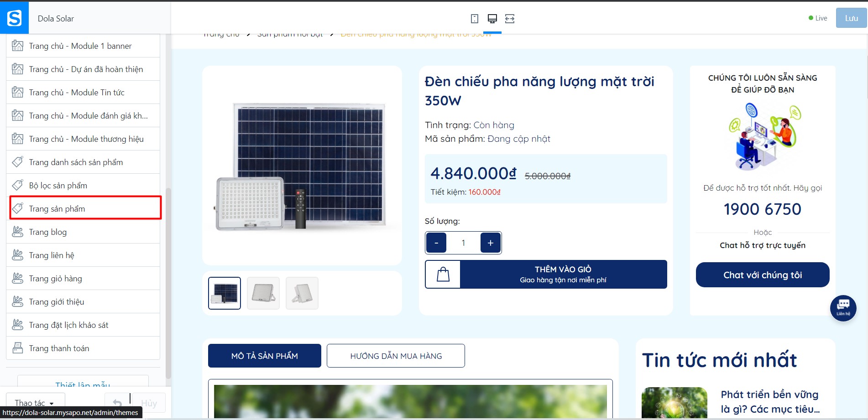Click icon beside Trang liên hệ
The image size is (868, 420).
pyautogui.click(x=17, y=255)
